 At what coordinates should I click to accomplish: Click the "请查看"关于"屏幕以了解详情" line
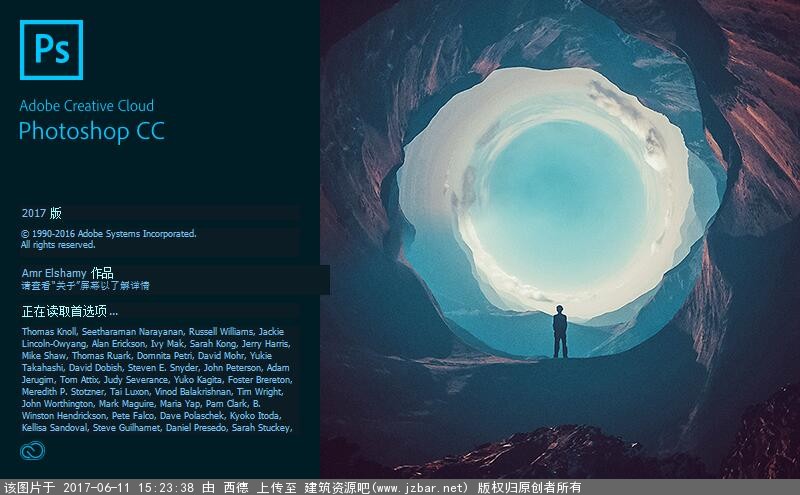click(85, 286)
